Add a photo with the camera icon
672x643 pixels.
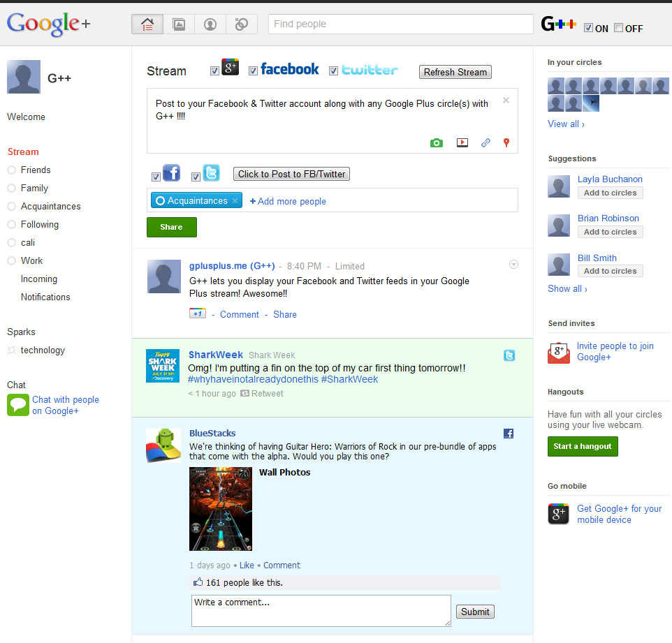[437, 142]
